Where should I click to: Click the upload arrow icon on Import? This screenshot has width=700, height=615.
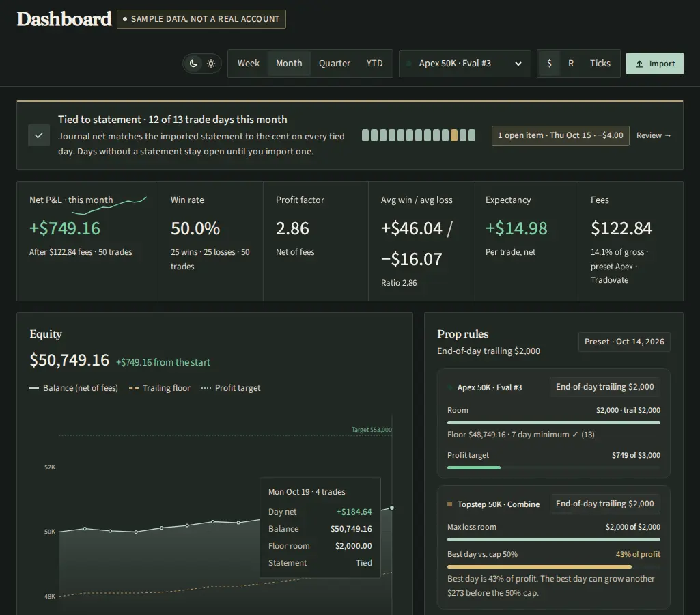pyautogui.click(x=639, y=64)
